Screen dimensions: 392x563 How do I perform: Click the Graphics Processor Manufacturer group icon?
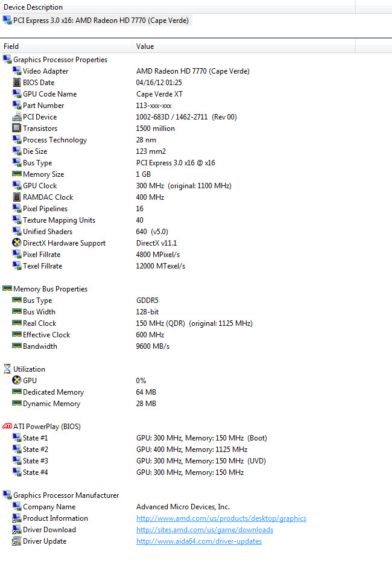point(7,495)
